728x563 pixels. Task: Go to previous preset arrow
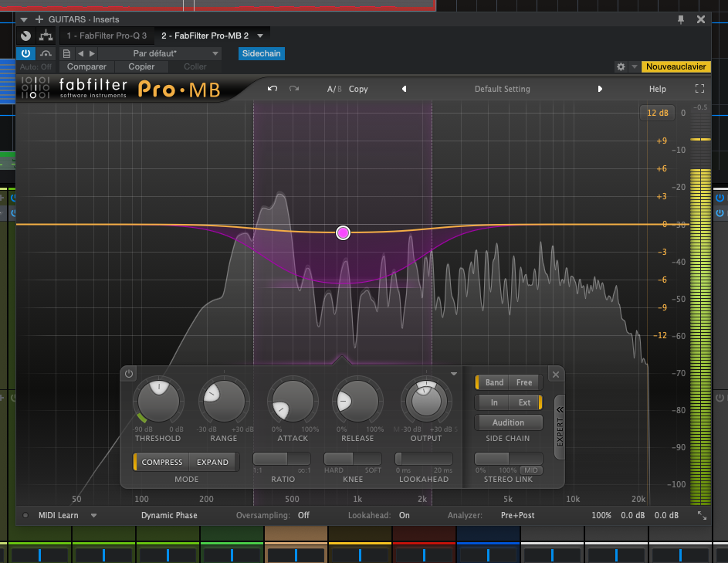[404, 89]
